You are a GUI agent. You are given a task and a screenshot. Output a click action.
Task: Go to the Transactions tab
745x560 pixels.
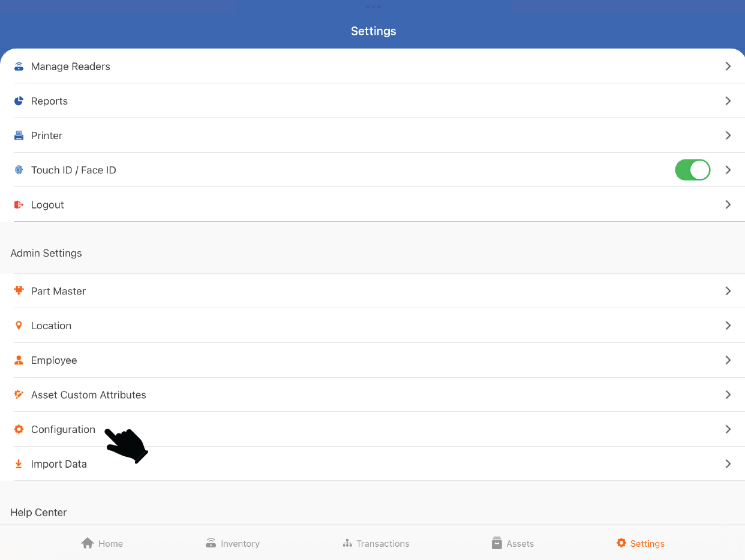coord(375,543)
